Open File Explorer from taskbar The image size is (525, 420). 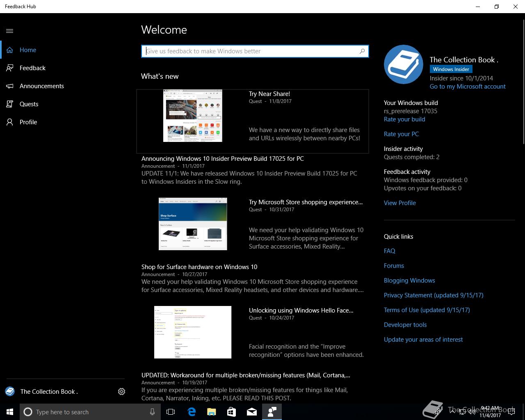(x=212, y=412)
